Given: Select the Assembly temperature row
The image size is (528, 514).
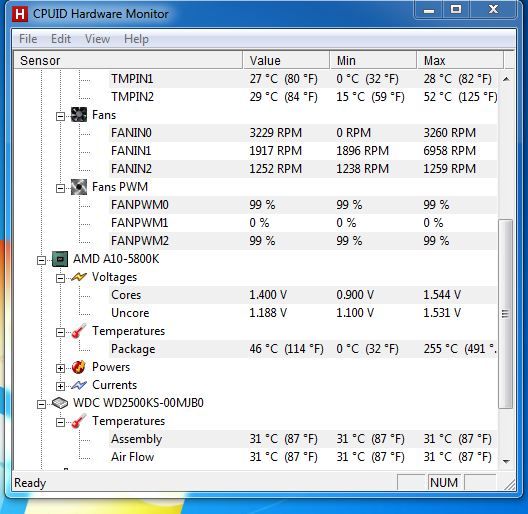Looking at the screenshot, I should click(303, 439).
